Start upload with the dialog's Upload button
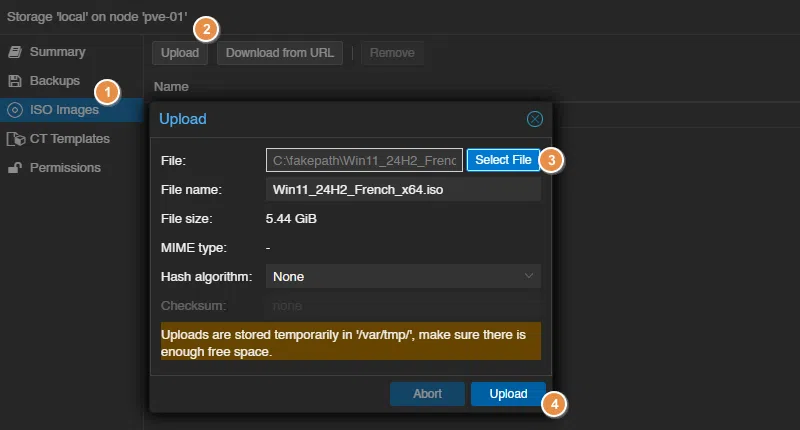The image size is (800, 430). [508, 394]
